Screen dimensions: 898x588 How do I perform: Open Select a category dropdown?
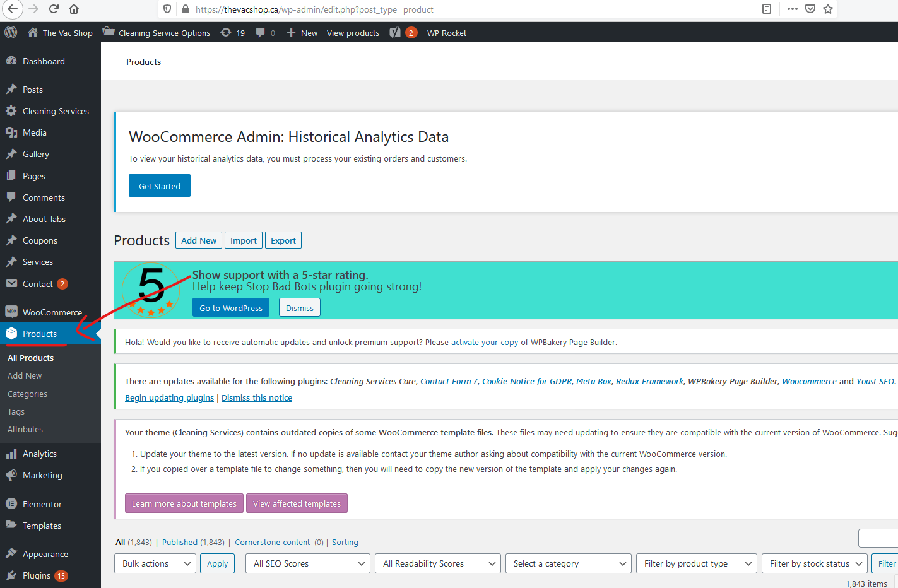tap(569, 563)
